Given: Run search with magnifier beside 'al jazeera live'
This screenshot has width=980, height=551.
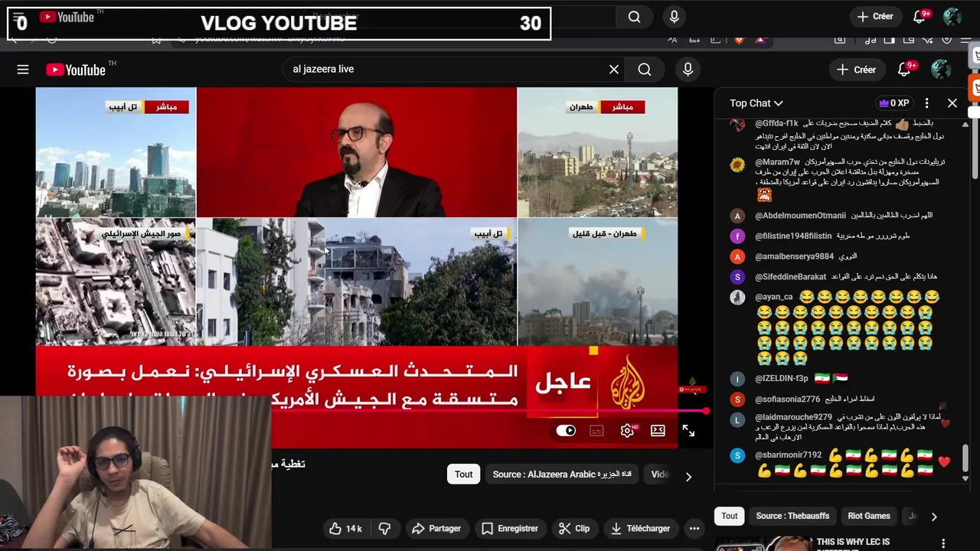Looking at the screenshot, I should point(645,70).
